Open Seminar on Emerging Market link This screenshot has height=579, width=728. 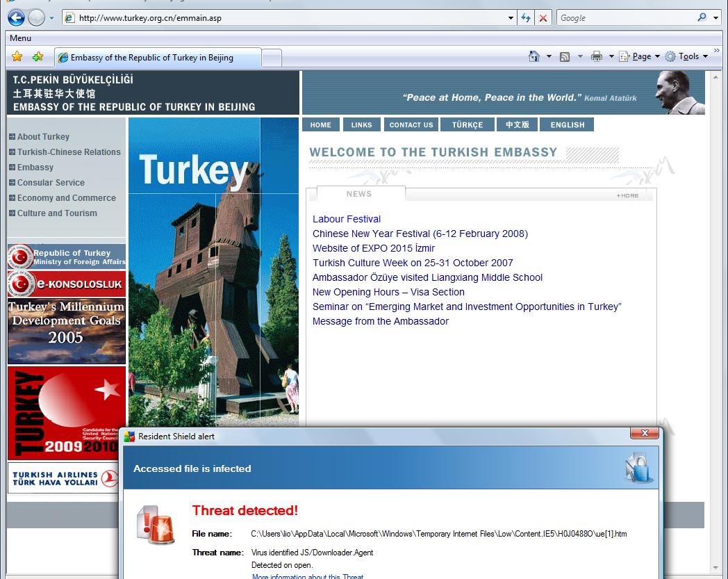467,307
